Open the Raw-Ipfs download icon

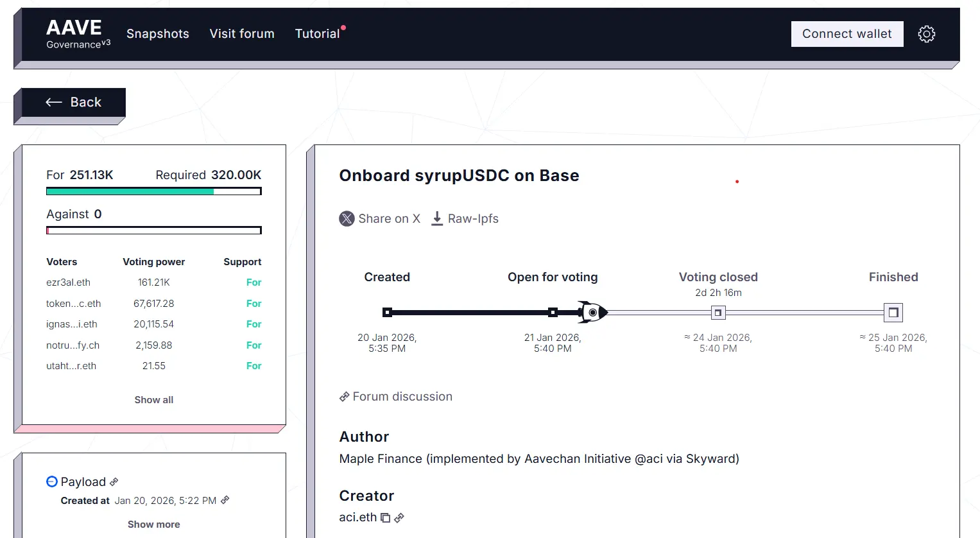click(437, 218)
